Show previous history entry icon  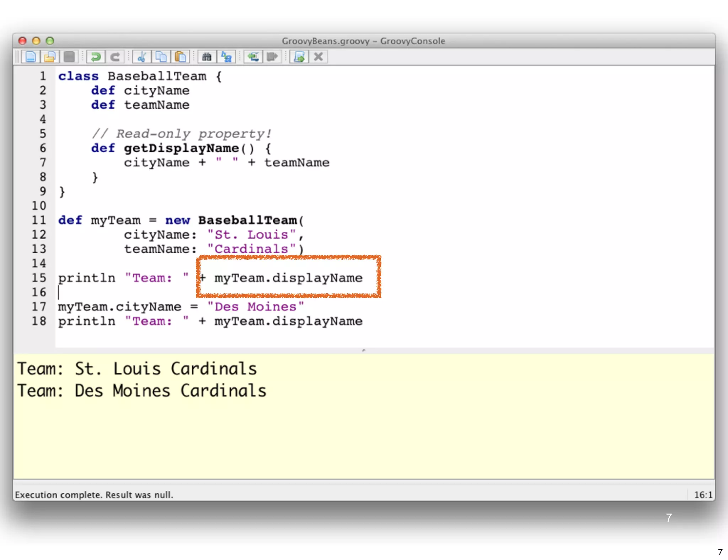pyautogui.click(x=253, y=57)
